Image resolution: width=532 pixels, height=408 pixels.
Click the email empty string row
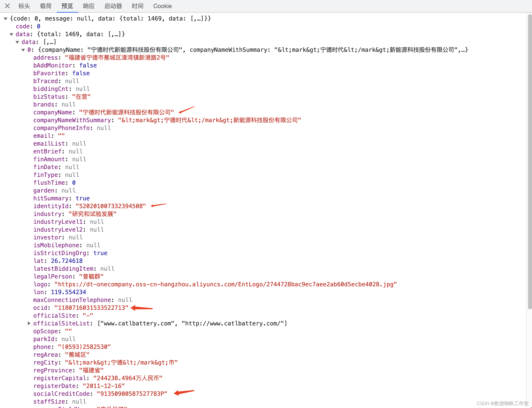point(49,136)
